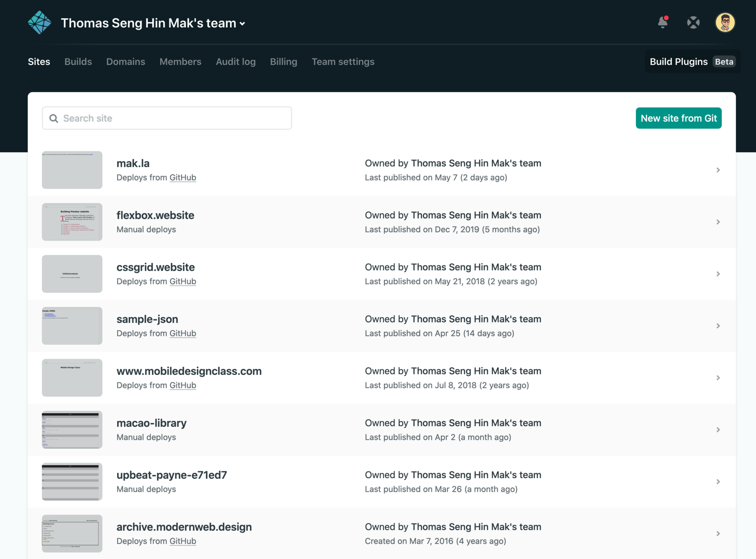Viewport: 756px width, 559px height.
Task: Open the archive.modernweb.design thumbnail
Action: click(72, 534)
